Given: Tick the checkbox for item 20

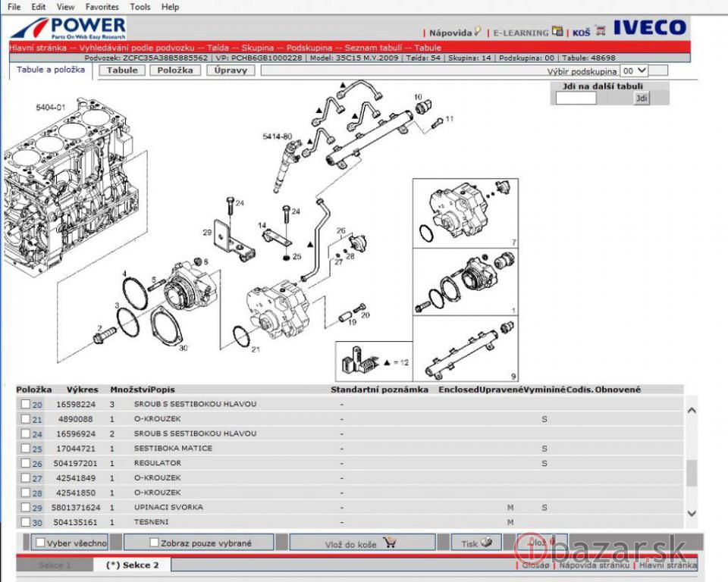Looking at the screenshot, I should tap(25, 405).
